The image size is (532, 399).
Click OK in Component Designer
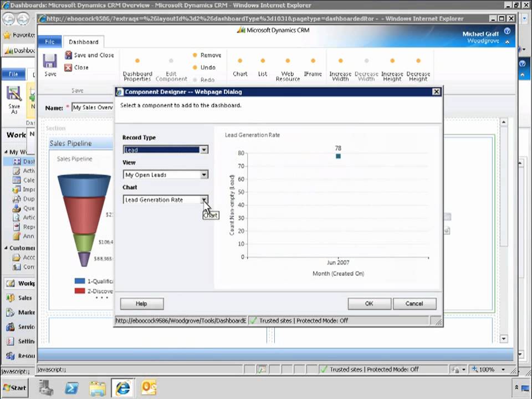[x=369, y=304]
